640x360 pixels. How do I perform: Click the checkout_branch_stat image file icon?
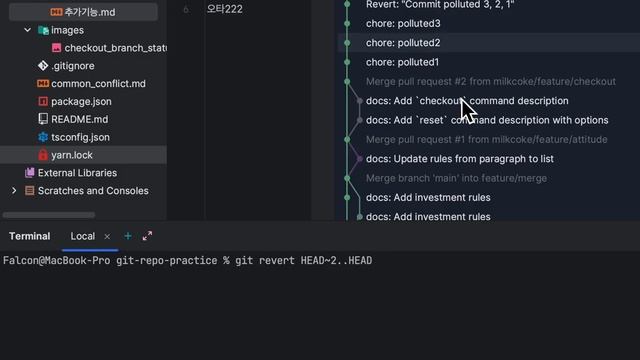56,48
